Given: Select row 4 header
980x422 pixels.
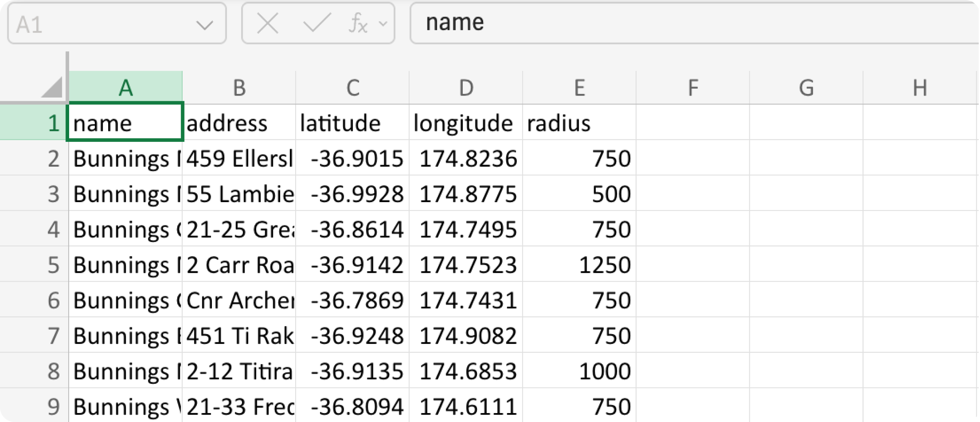Looking at the screenshot, I should pos(34,228).
